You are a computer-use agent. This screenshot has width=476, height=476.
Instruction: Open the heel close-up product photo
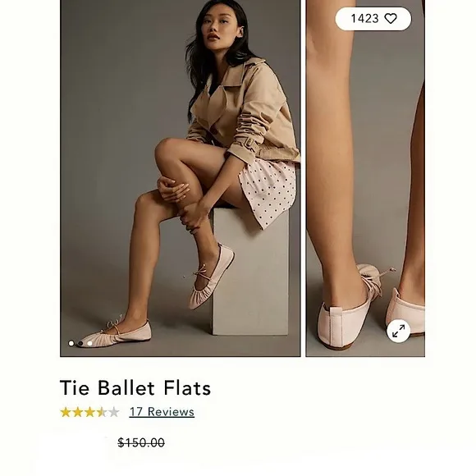[365, 178]
